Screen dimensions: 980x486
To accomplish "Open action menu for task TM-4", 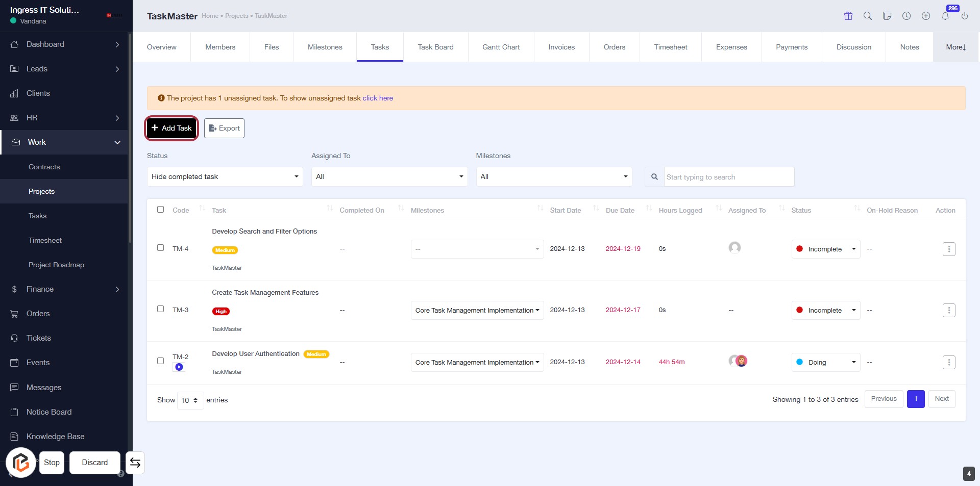I will pyautogui.click(x=949, y=249).
